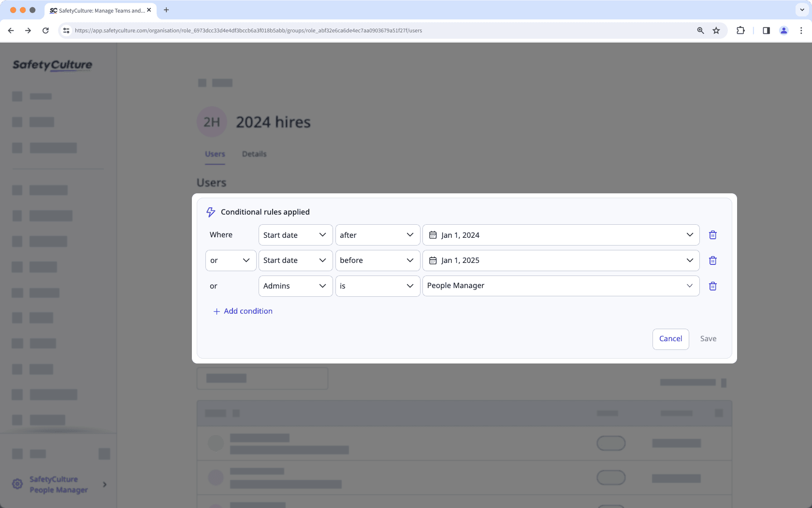Switch to the Details tab
Image resolution: width=812 pixels, height=508 pixels.
[x=254, y=154]
